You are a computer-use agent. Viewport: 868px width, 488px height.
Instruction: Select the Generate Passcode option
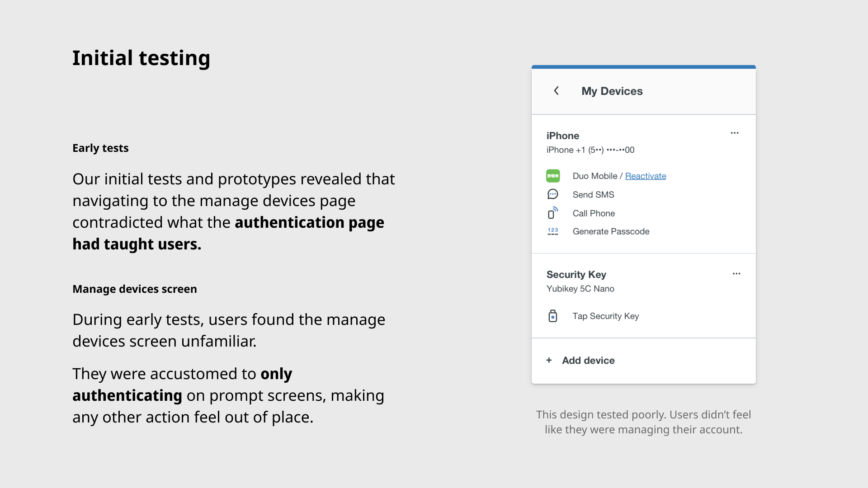611,231
